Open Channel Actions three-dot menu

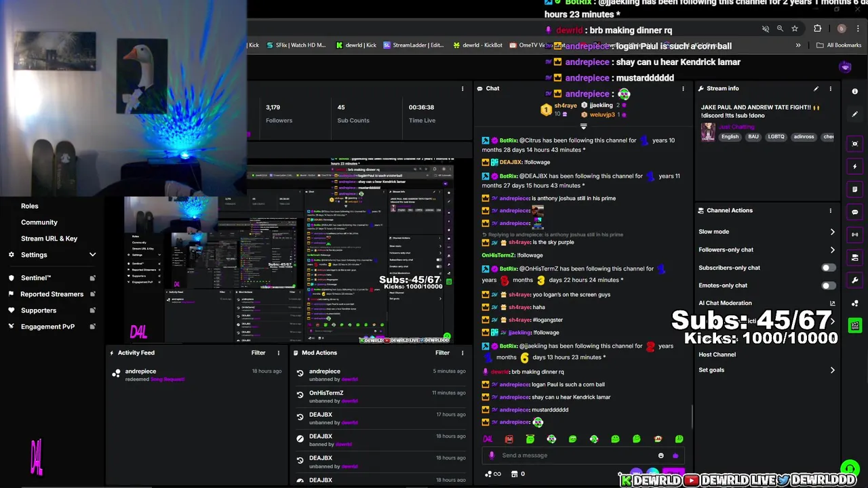[830, 210]
